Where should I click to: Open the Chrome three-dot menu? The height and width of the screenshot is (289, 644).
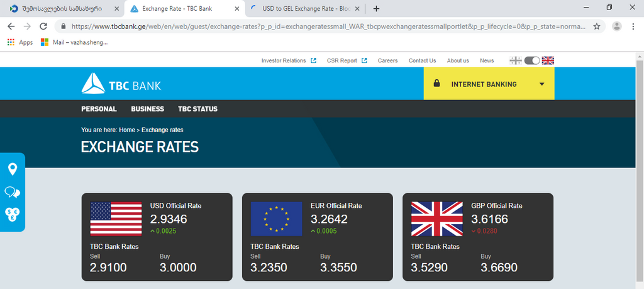click(x=633, y=26)
